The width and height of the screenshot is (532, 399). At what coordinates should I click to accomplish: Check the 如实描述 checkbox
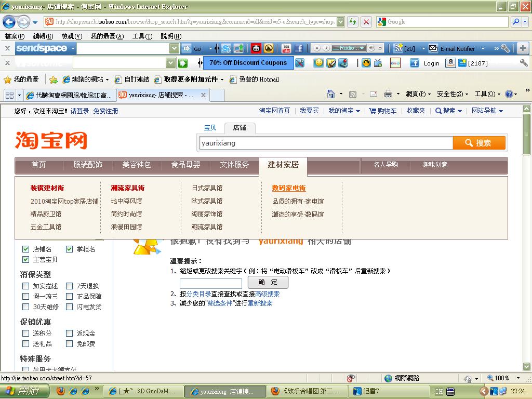click(25, 286)
